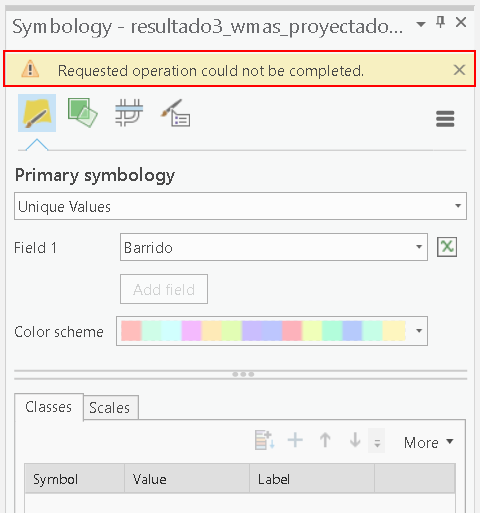Image resolution: width=480 pixels, height=513 pixels.
Task: Open the Vary symbology by attribute tab
Action: point(82,113)
